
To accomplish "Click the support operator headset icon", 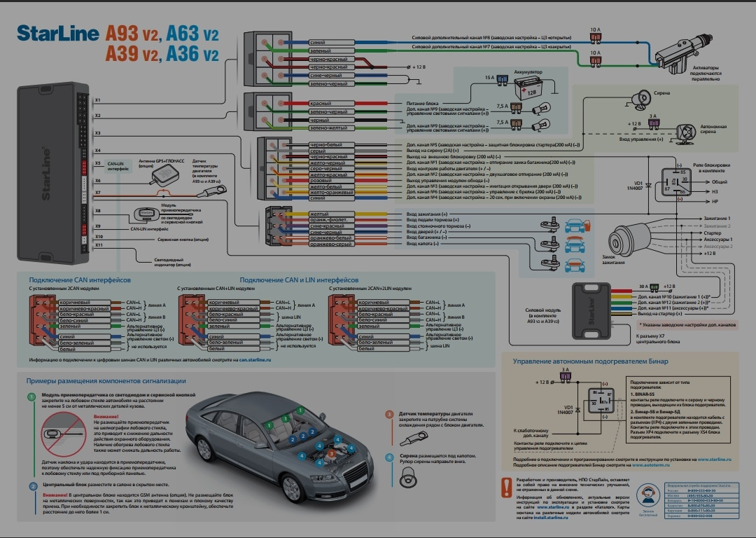I will [x=647, y=495].
